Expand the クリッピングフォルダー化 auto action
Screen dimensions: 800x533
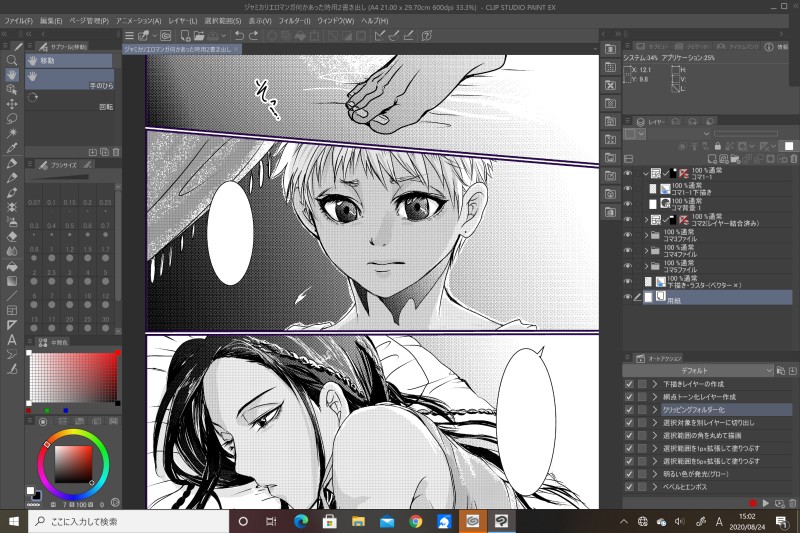655,410
